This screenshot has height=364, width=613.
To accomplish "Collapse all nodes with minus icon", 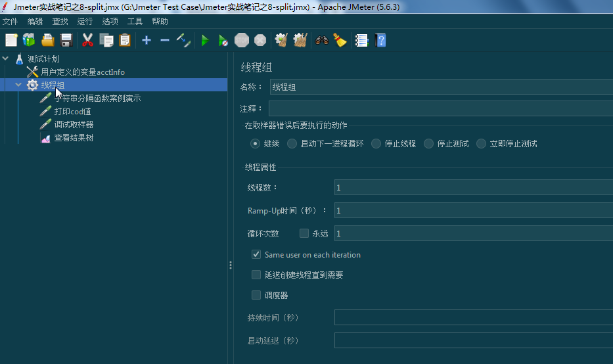I will click(165, 40).
